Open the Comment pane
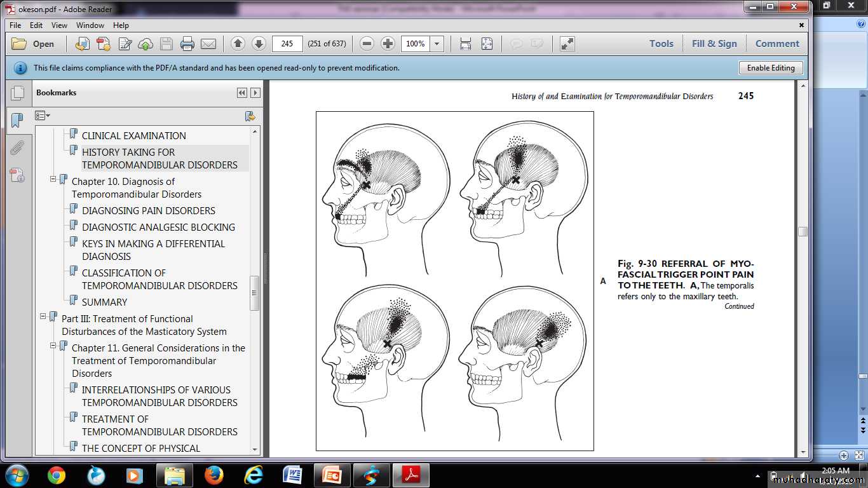 pos(777,44)
